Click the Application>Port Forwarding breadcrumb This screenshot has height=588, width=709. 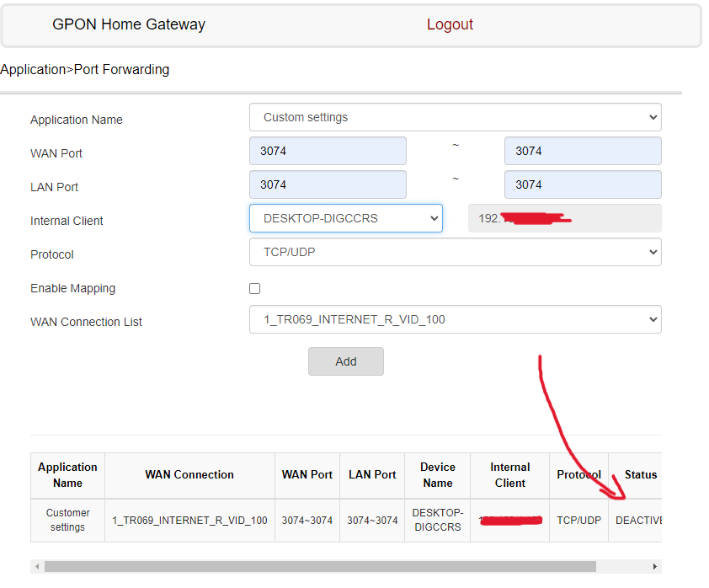[84, 70]
